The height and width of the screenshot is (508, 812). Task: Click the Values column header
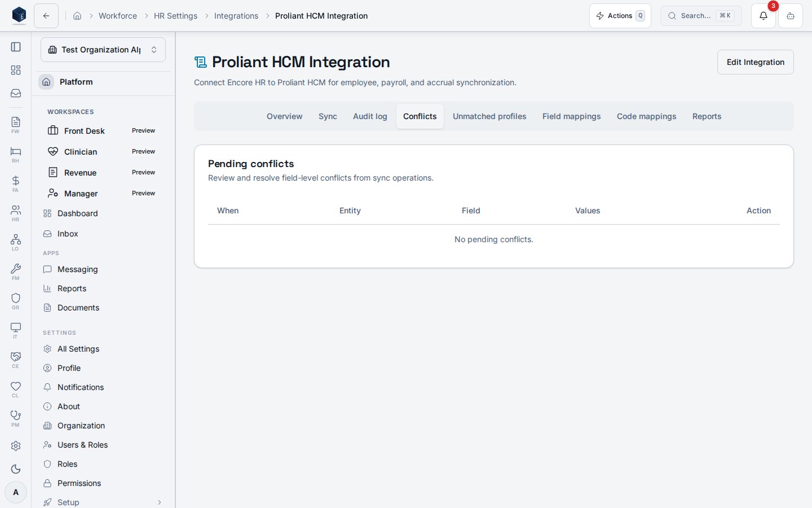click(x=588, y=211)
